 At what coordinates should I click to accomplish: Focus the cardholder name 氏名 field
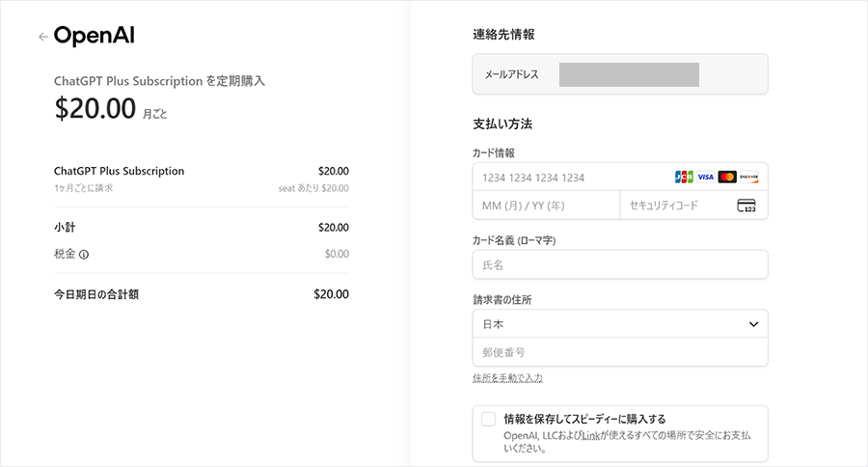point(620,264)
